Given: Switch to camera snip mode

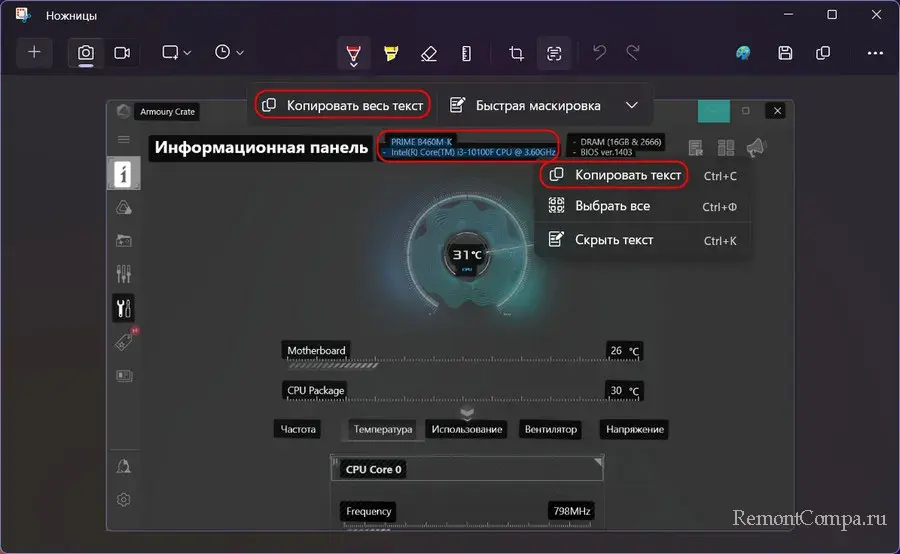Looking at the screenshot, I should (x=86, y=52).
